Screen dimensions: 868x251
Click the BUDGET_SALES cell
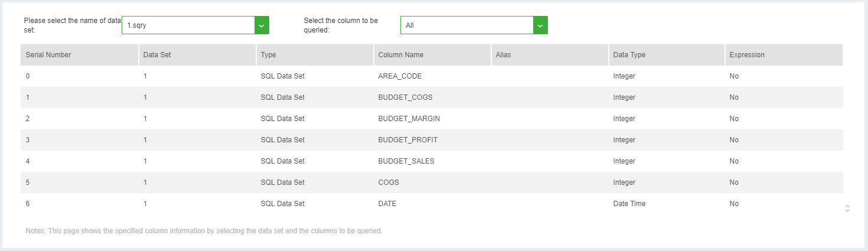click(x=406, y=161)
